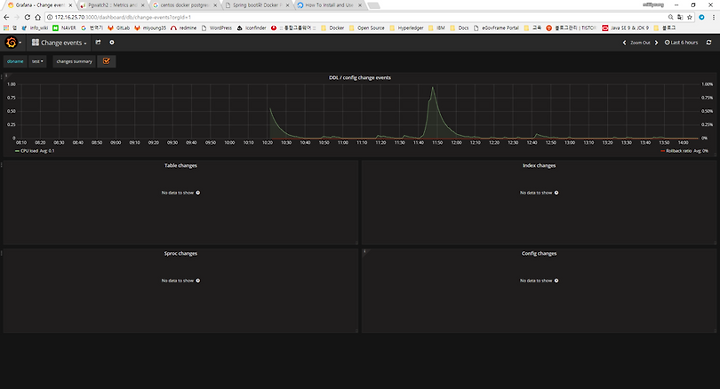
Task: Click the info icon in Index changes
Action: click(x=557, y=193)
